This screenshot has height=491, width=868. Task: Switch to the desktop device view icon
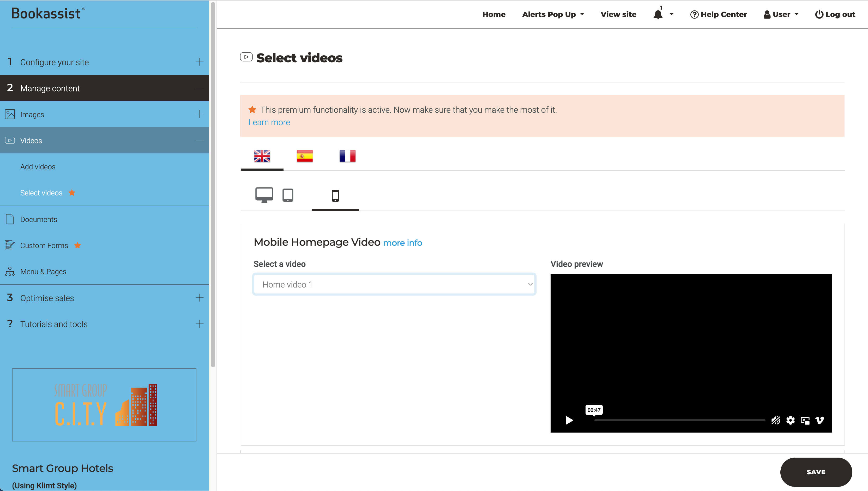(x=264, y=195)
